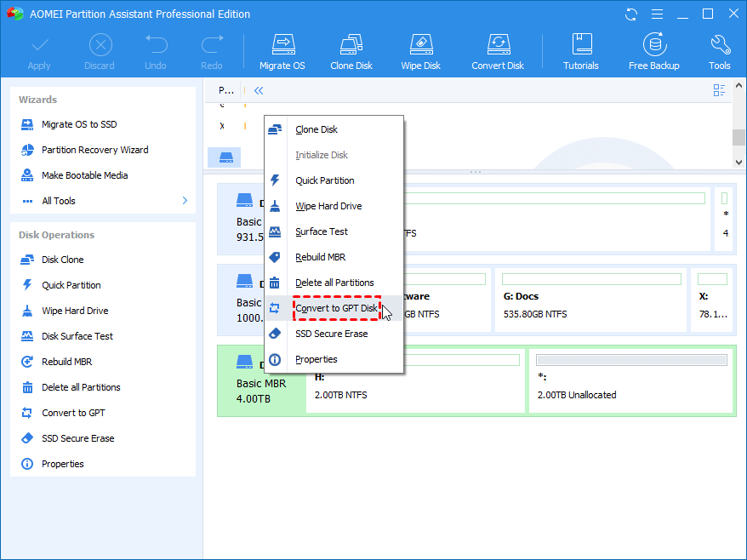Select the X: partition block
The height and width of the screenshot is (560, 747).
tap(713, 300)
